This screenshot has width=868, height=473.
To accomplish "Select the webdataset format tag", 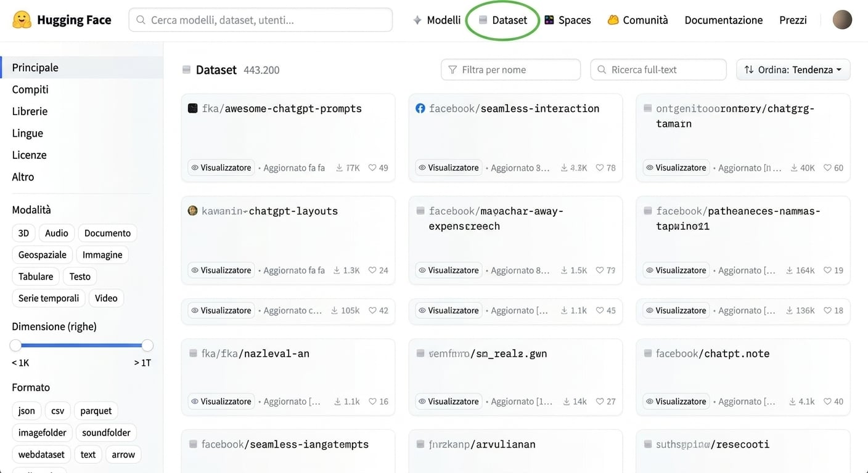I will (41, 455).
